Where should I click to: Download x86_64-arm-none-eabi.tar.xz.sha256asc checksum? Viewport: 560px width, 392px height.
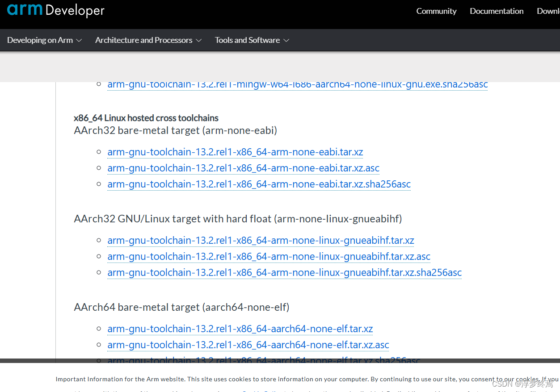(259, 184)
